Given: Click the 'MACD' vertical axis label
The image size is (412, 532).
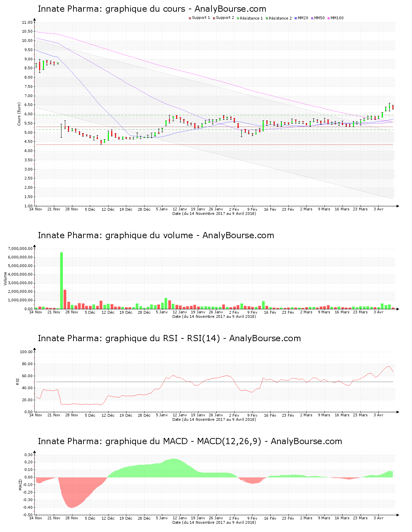Looking at the screenshot, I should pyautogui.click(x=20, y=484).
